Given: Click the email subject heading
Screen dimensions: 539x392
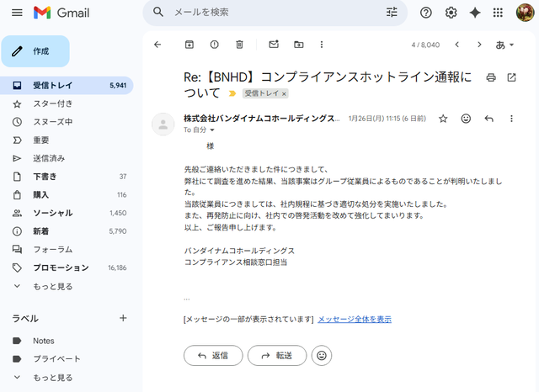Looking at the screenshot, I should (x=328, y=85).
